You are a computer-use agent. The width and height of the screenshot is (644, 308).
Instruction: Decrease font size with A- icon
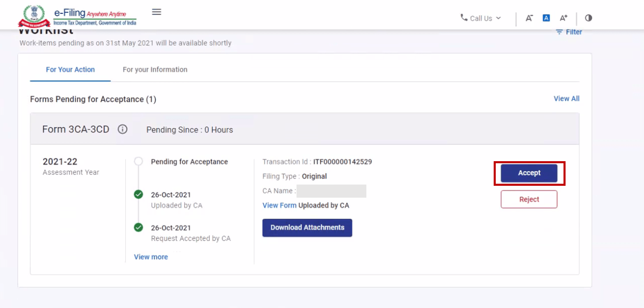[529, 18]
